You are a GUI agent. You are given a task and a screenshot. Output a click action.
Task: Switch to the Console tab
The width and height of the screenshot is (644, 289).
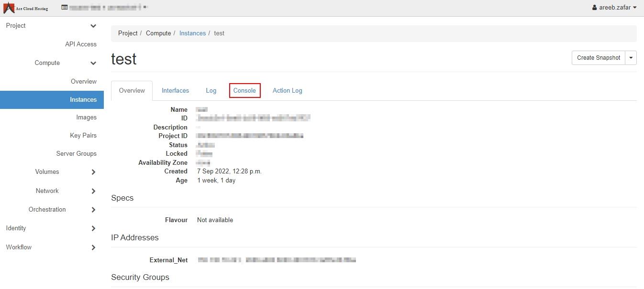[x=244, y=91]
